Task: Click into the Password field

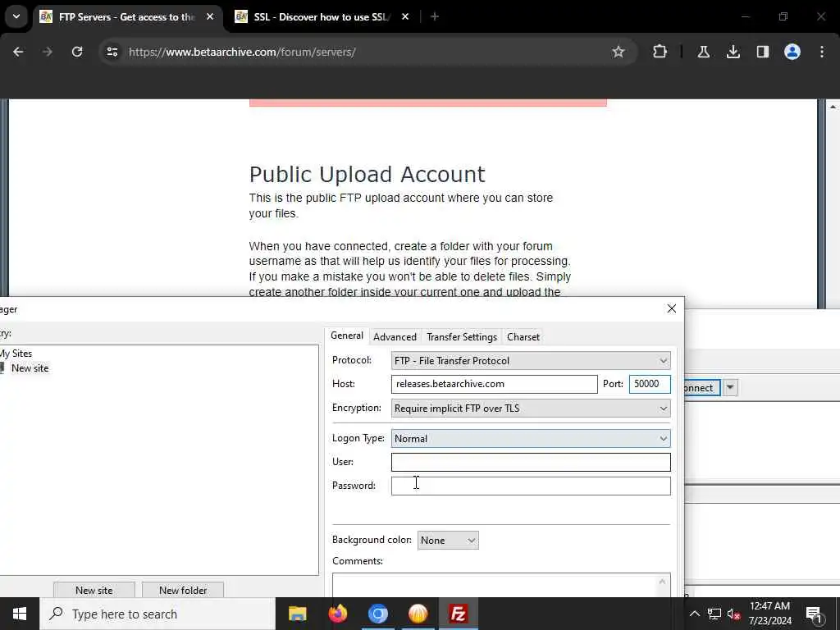Action: (x=531, y=486)
